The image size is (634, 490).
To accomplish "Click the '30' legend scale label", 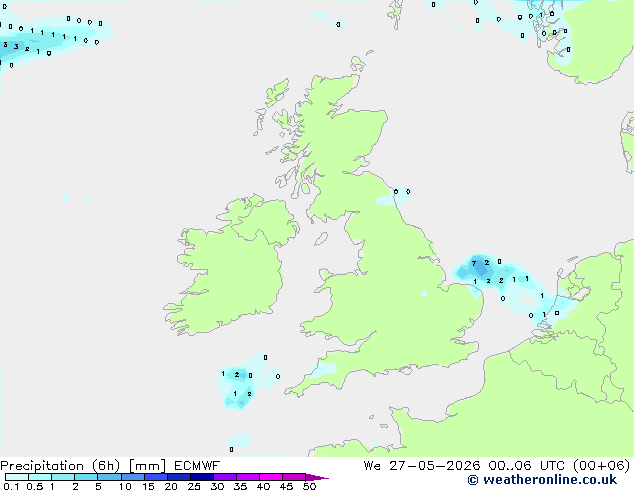I will click(217, 486).
